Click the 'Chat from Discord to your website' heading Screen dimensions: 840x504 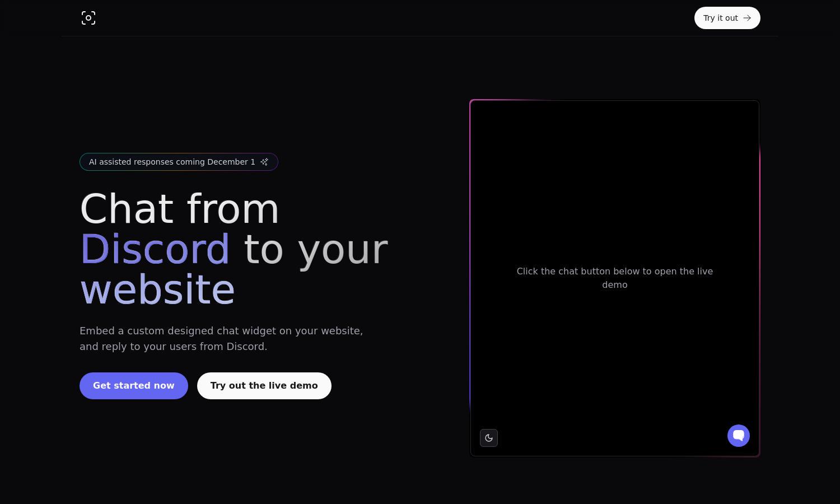click(234, 249)
